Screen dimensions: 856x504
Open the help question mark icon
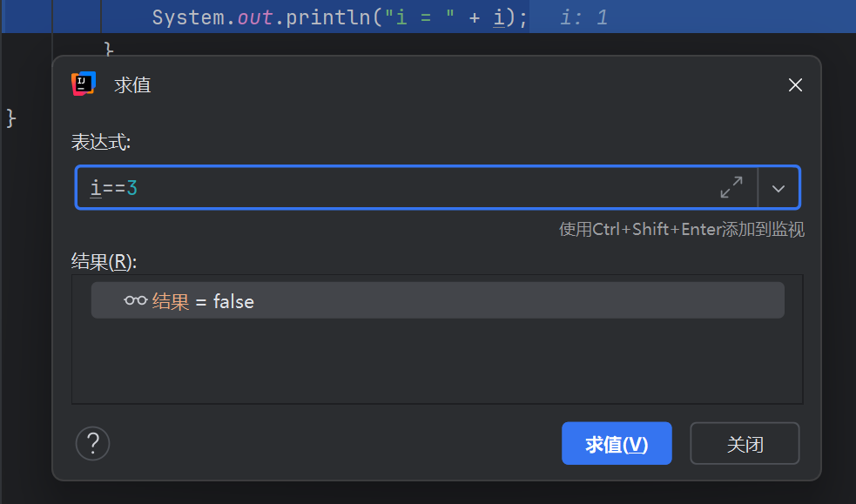click(x=92, y=443)
